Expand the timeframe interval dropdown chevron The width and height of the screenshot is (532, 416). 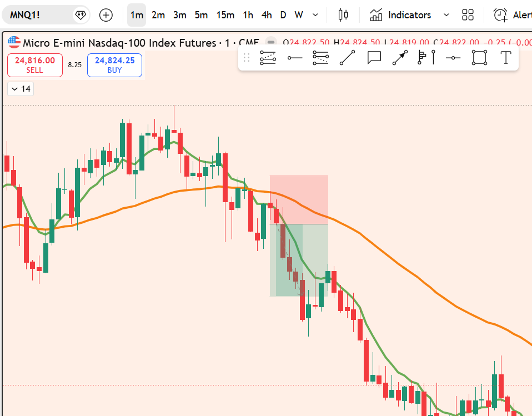(315, 15)
